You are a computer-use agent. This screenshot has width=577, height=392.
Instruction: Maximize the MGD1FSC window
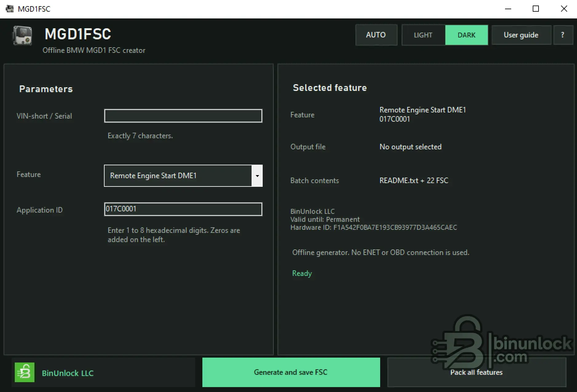[x=536, y=9]
